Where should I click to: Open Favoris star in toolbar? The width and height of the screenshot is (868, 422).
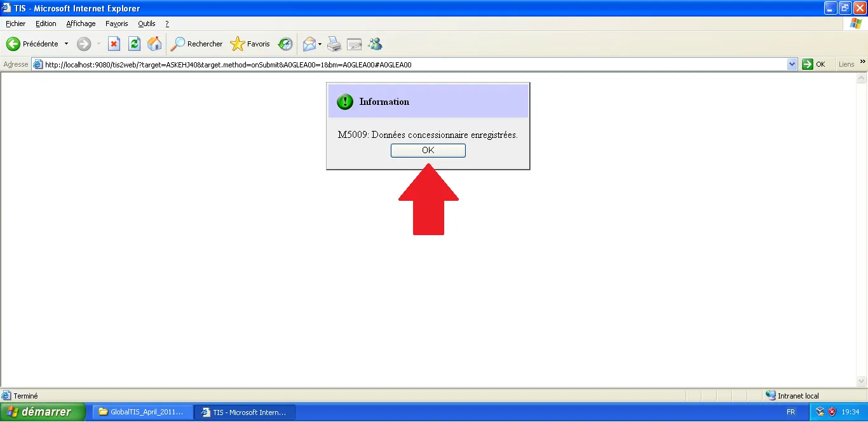point(238,44)
